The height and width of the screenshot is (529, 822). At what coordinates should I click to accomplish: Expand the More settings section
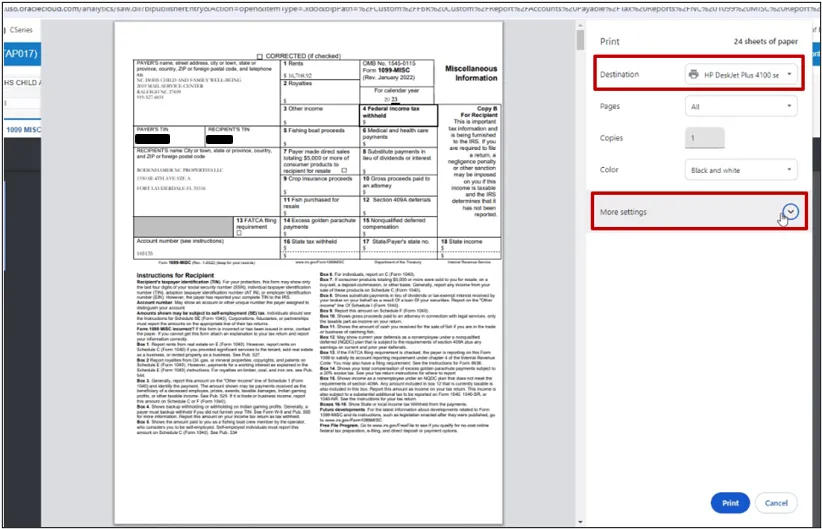[x=699, y=211]
